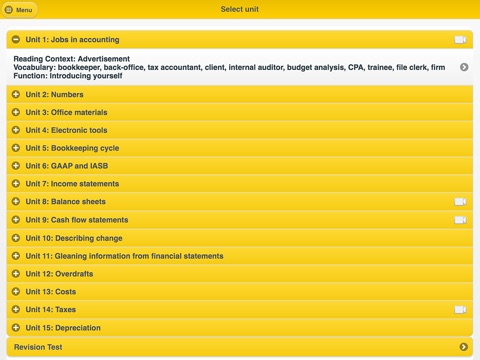Screen dimensions: 480x360
Task: Click the Unit 8: Balance sheets title
Action: click(66, 202)
